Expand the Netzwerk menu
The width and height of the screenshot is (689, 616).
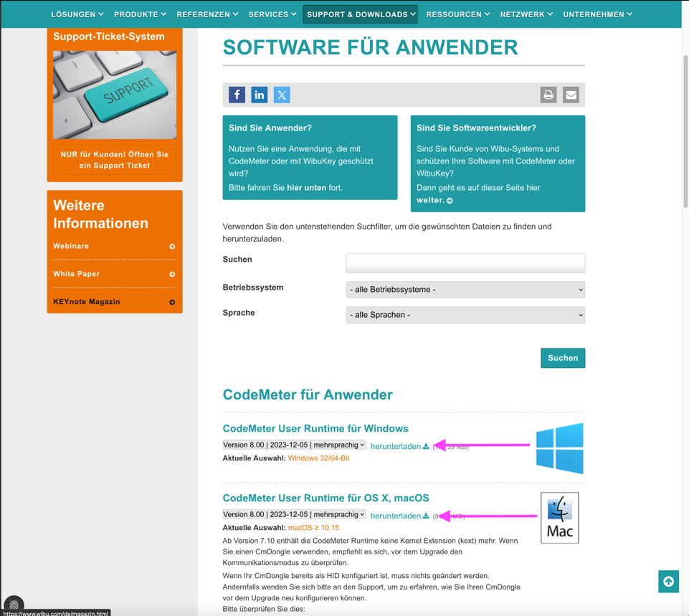526,14
